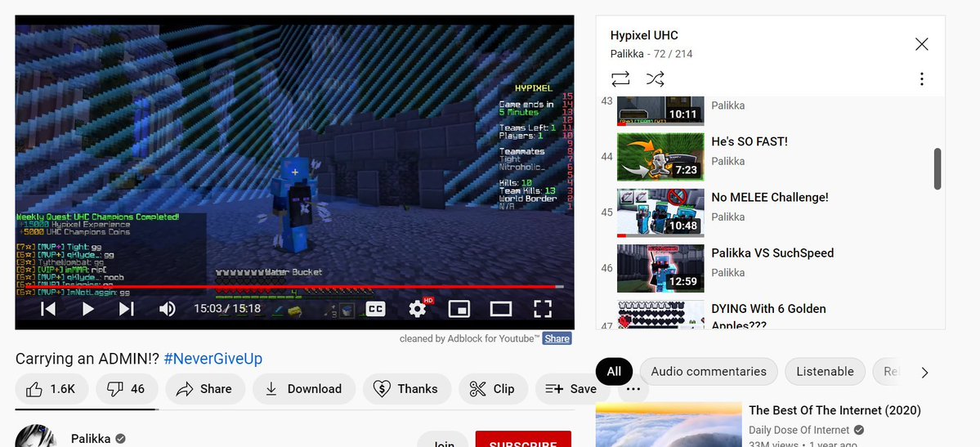
Task: Select the All filter chip
Action: [x=614, y=371]
